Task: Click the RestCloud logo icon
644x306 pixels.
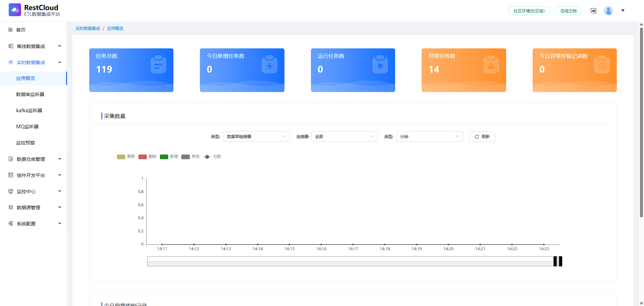Action: point(15,10)
